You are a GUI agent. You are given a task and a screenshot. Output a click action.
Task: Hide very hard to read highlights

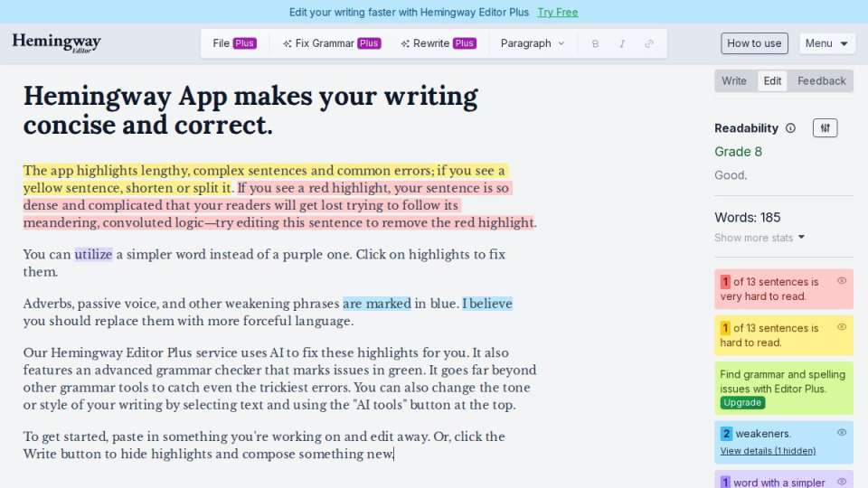tap(842, 280)
